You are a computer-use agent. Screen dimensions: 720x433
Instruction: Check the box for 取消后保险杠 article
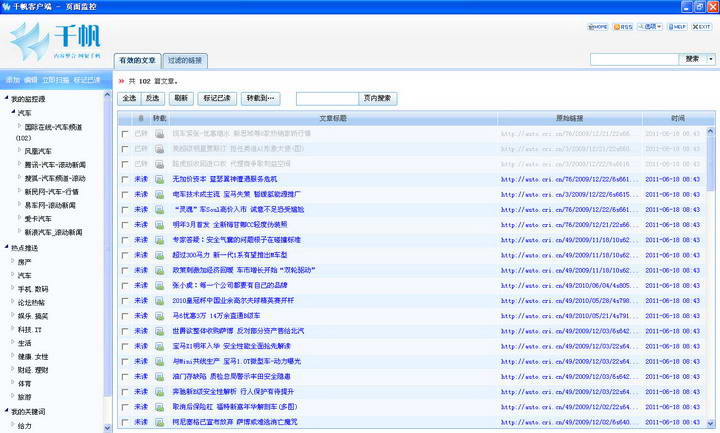point(125,407)
